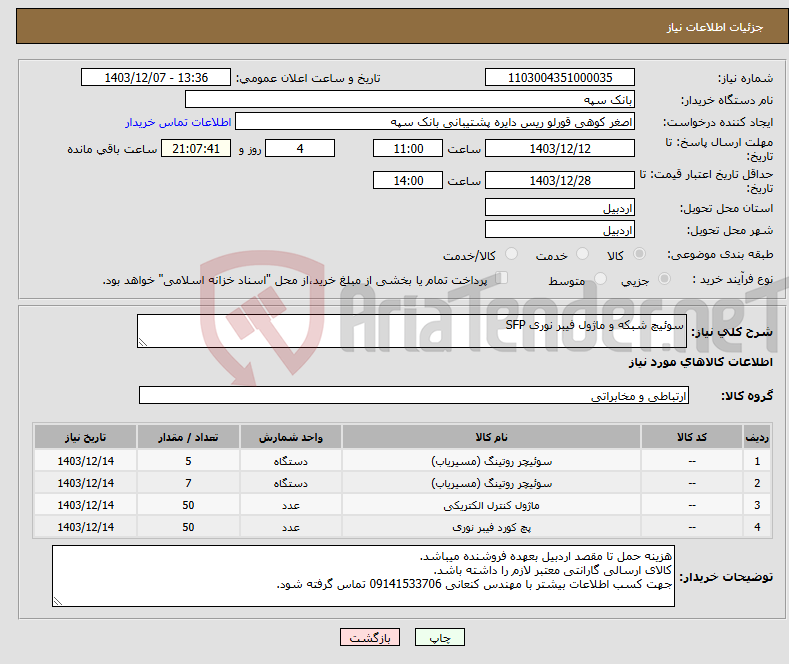Click the نام کالا column header
Image resolution: width=789 pixels, height=664 pixels.
pos(491,437)
